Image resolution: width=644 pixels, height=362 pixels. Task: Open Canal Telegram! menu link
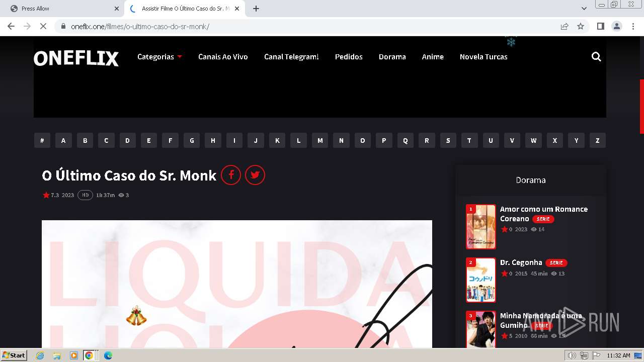point(291,57)
